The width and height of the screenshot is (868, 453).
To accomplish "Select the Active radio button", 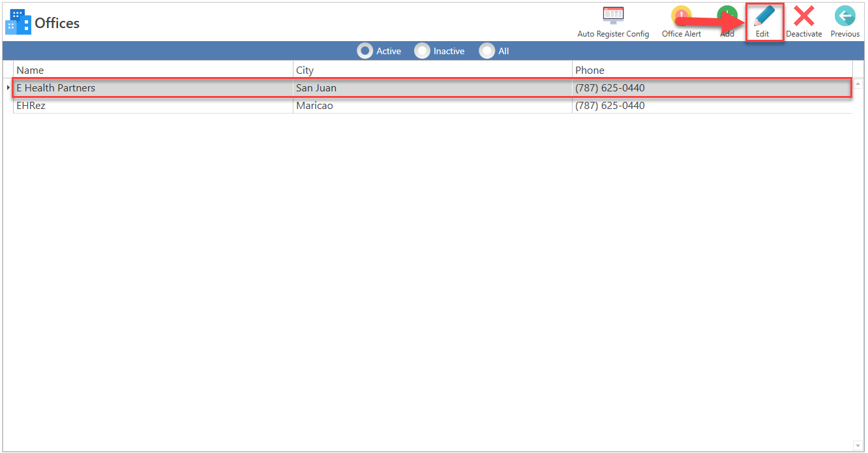I will coord(365,51).
